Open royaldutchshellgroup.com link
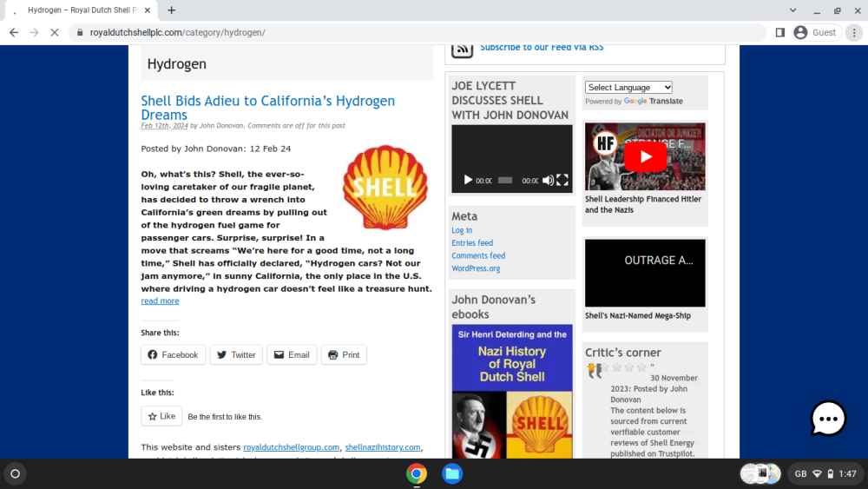This screenshot has height=489, width=868. (291, 447)
